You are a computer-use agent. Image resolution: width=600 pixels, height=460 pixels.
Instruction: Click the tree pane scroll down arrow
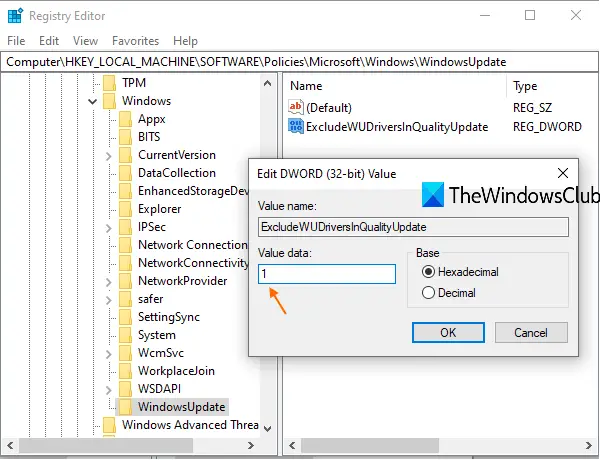268,428
